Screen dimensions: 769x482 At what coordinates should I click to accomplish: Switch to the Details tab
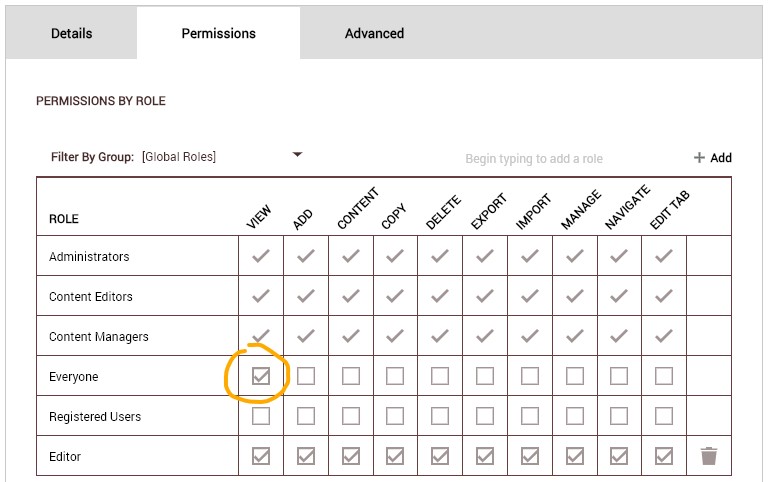tap(71, 33)
